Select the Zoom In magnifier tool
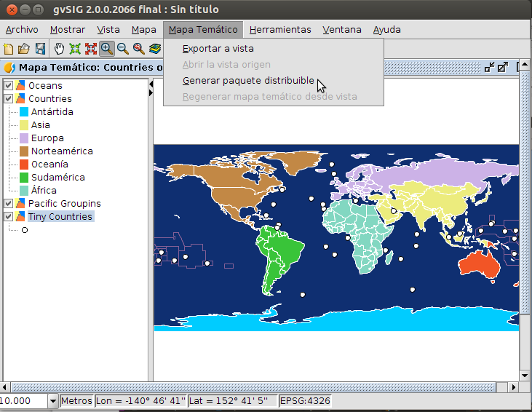The image size is (532, 412). point(107,49)
